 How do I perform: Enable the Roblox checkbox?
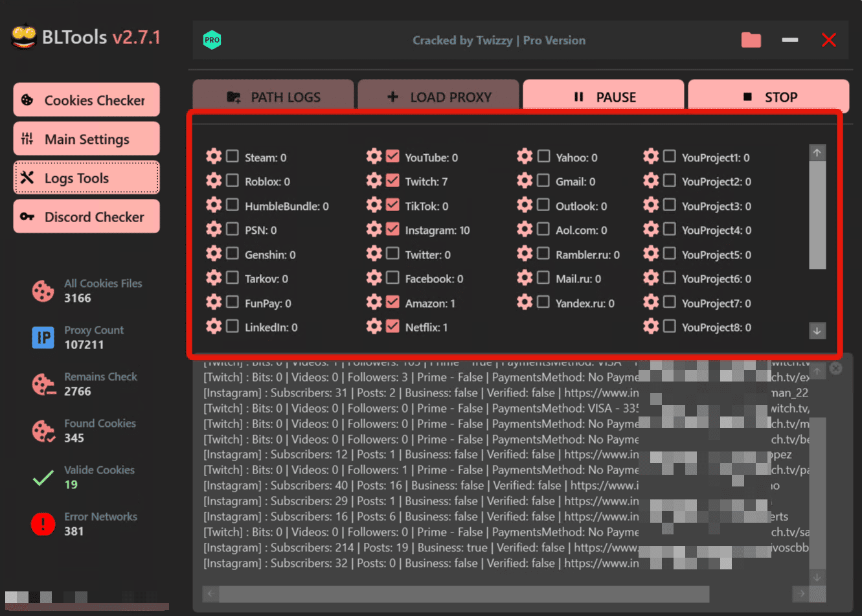click(x=233, y=181)
